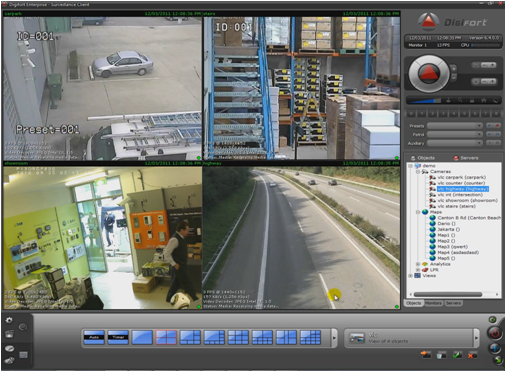The height and width of the screenshot is (372, 506).
Task: Switch to the bottom Servers tab
Action: tap(453, 303)
